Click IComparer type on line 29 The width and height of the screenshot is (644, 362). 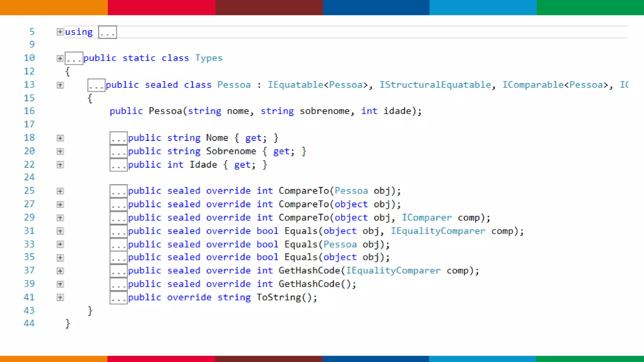[x=427, y=217]
